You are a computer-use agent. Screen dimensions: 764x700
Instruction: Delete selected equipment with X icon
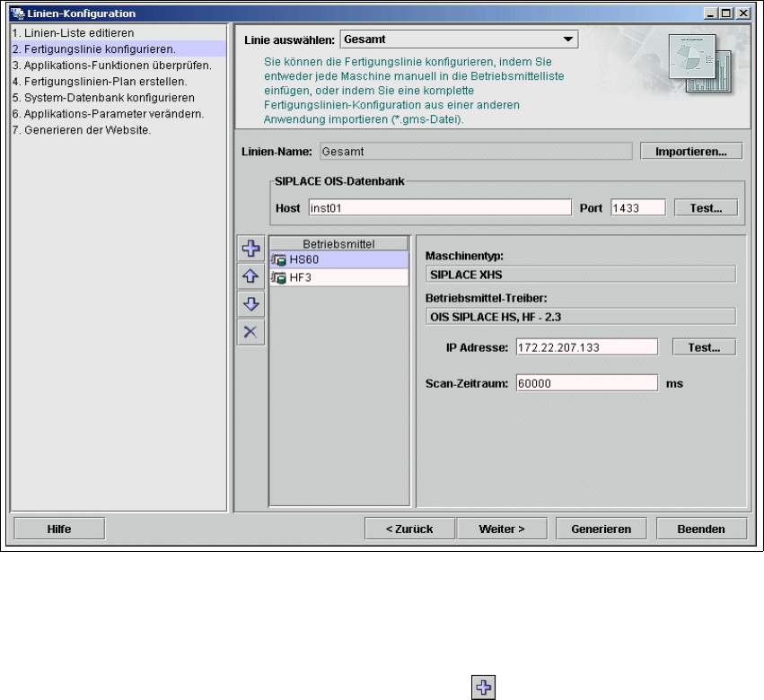click(251, 332)
